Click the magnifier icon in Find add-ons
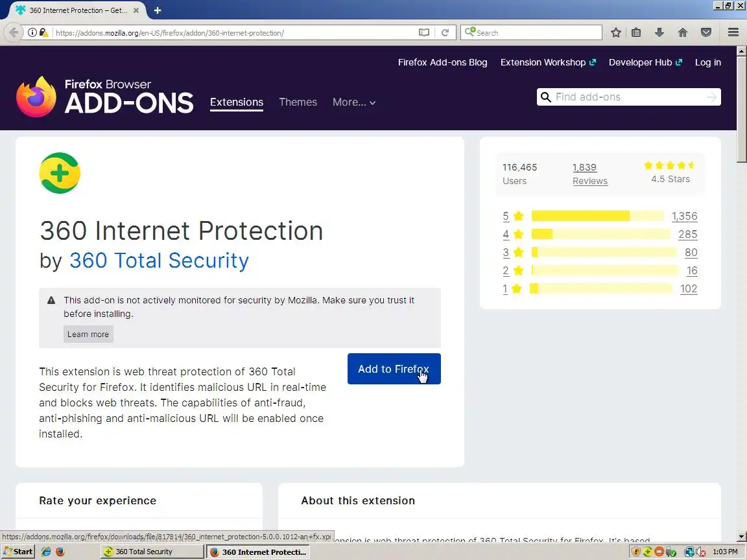The width and height of the screenshot is (747, 560). (x=546, y=97)
